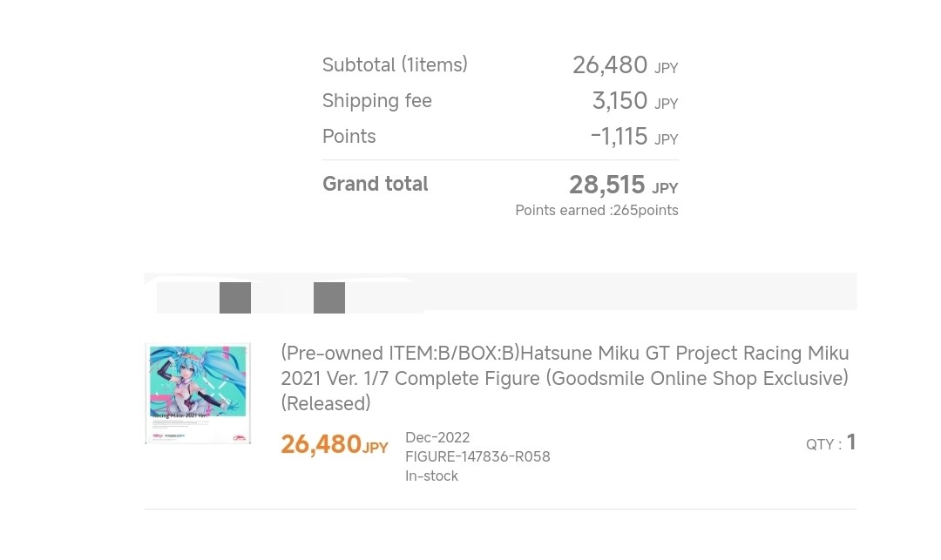Select the 26,480 JPY subtotal amount
Image resolution: width=941 pixels, height=560 pixels.
coord(624,65)
